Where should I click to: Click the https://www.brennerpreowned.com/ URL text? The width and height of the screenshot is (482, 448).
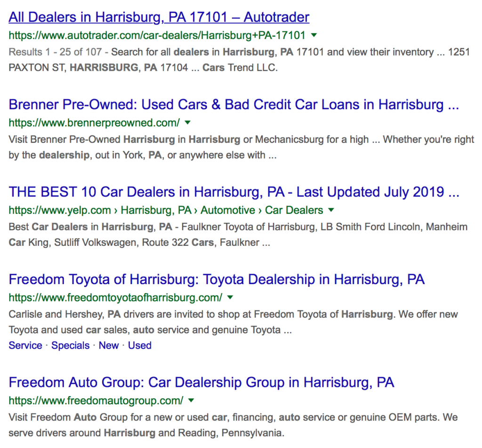(94, 122)
